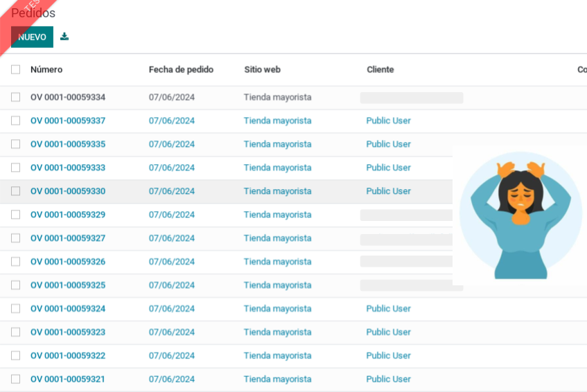
Task: Click the date of order OV 0001-00059324
Action: pos(172,308)
